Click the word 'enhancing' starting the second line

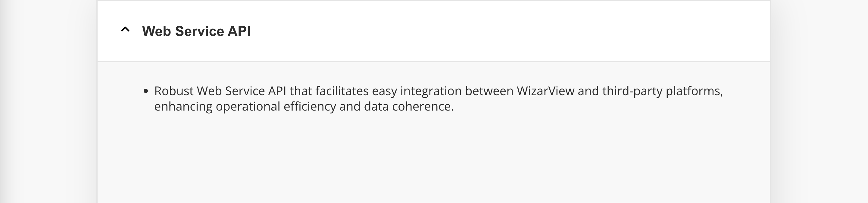click(183, 106)
